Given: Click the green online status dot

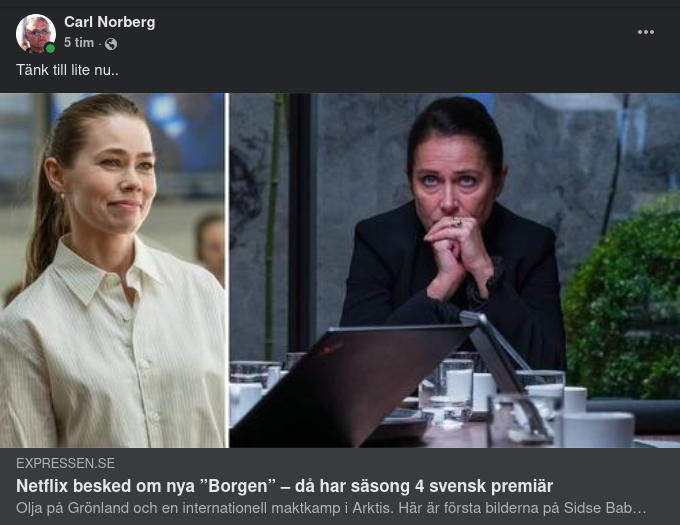Looking at the screenshot, I should pos(50,48).
